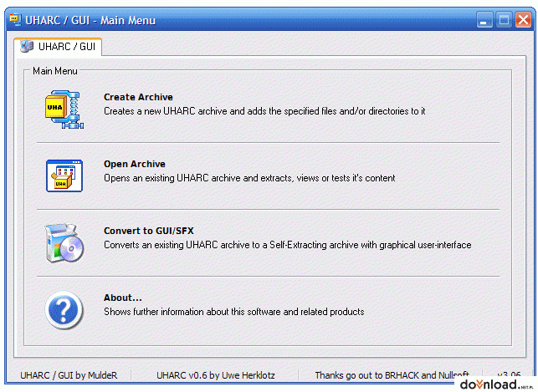Screen dimensions: 538x392
Task: Maximize the UHARC / GUI window
Action: pyautogui.click(x=504, y=20)
